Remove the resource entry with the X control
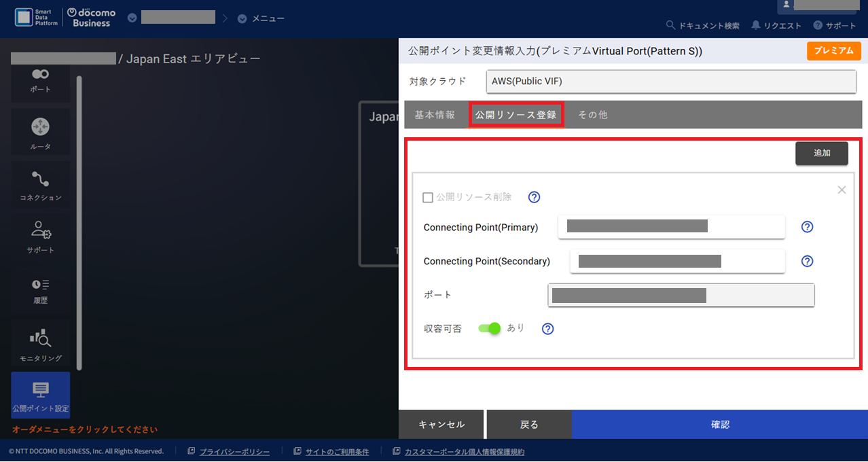The image size is (868, 462). tap(842, 190)
